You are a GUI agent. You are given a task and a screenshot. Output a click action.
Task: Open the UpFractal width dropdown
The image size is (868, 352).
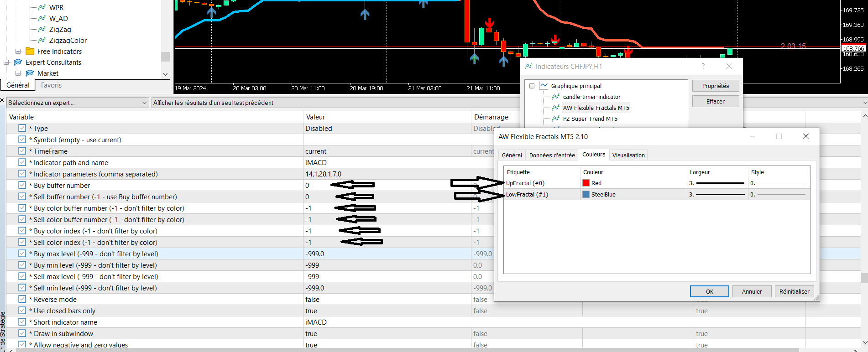716,183
